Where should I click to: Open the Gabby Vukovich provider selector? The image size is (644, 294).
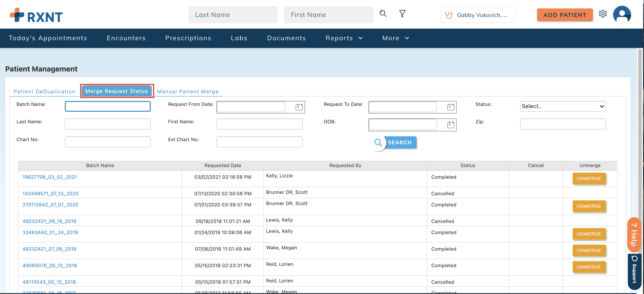pos(477,15)
